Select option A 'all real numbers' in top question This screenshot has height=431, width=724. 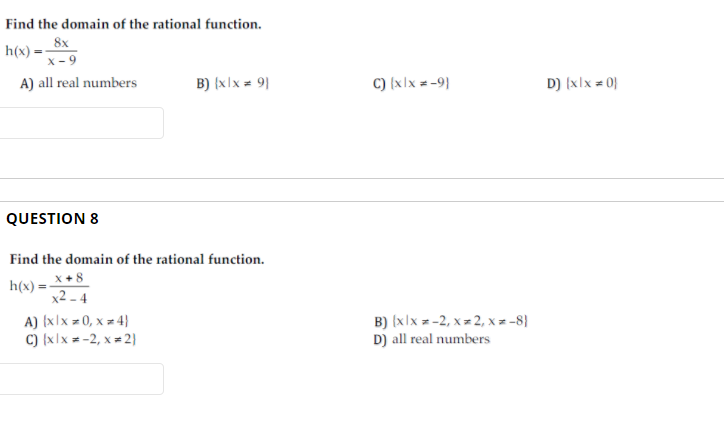[x=79, y=83]
